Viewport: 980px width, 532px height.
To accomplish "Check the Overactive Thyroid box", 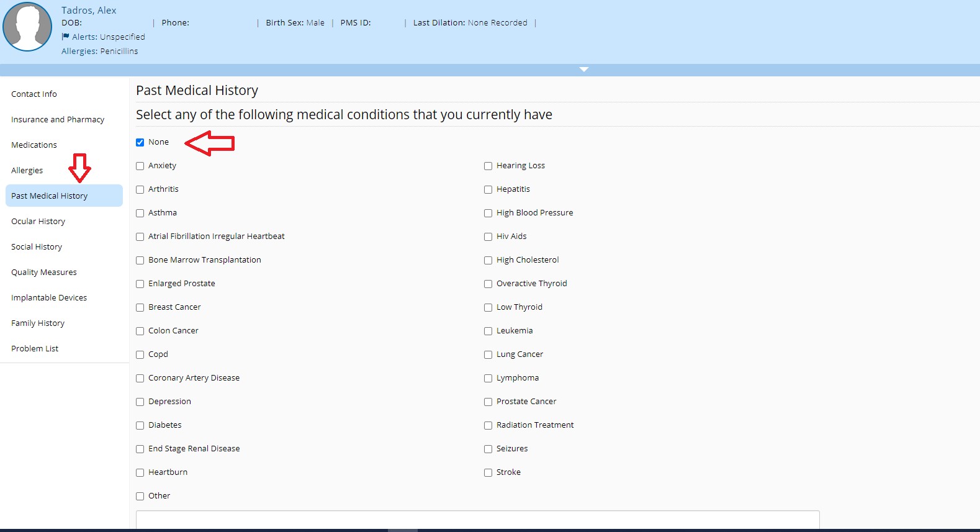I will click(488, 284).
